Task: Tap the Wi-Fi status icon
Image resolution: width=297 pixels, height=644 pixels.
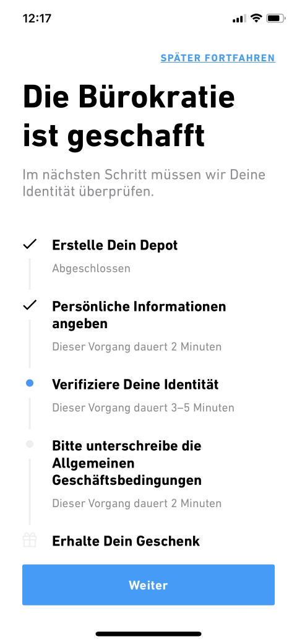Action: (x=257, y=18)
